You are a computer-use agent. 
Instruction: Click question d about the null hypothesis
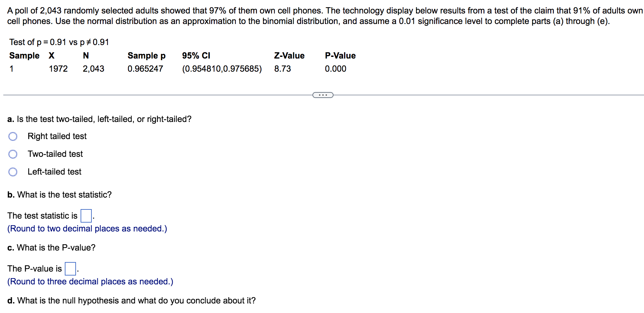coord(132,301)
